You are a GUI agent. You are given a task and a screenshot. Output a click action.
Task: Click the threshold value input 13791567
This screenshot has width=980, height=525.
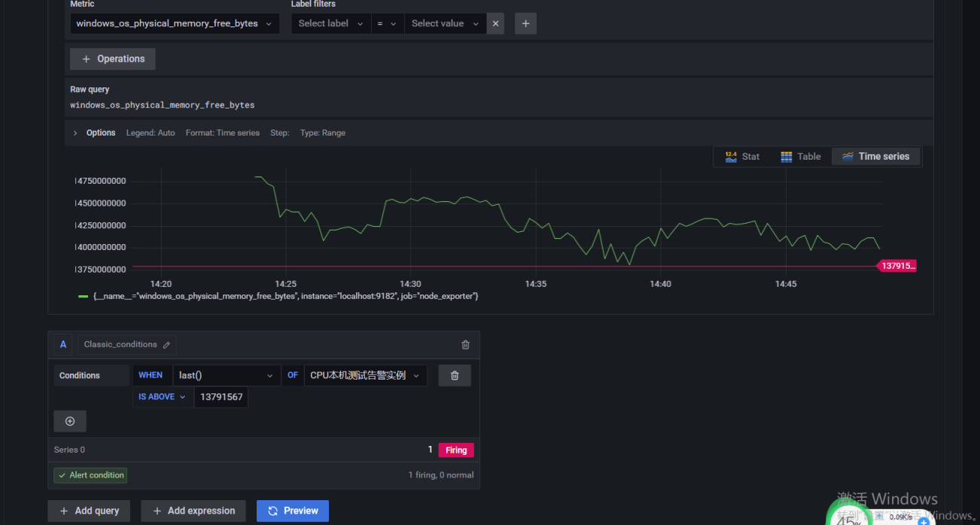[221, 397]
